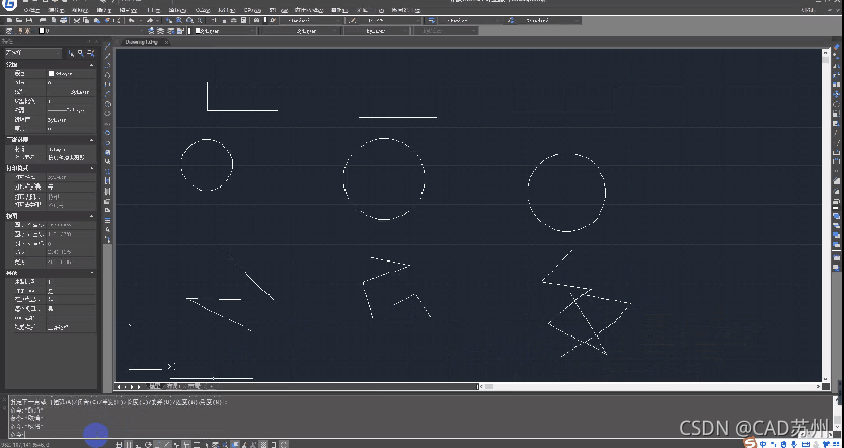The height and width of the screenshot is (448, 844).
Task: Collapse the first Properties section arrow
Action: pyautogui.click(x=92, y=65)
